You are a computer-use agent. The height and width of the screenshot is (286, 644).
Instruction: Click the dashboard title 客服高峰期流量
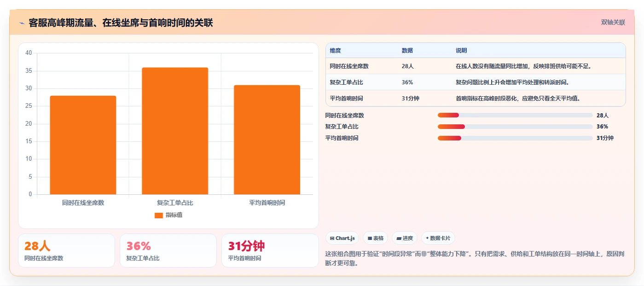[x=121, y=23]
